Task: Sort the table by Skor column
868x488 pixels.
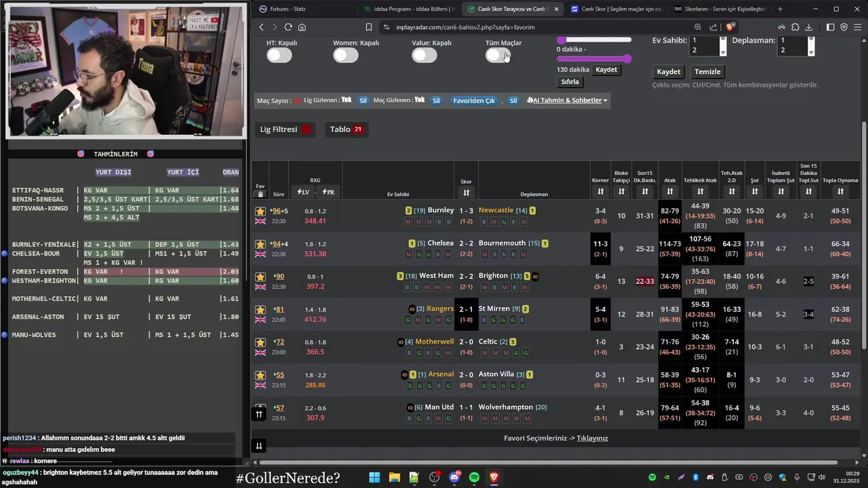Action: (x=466, y=193)
